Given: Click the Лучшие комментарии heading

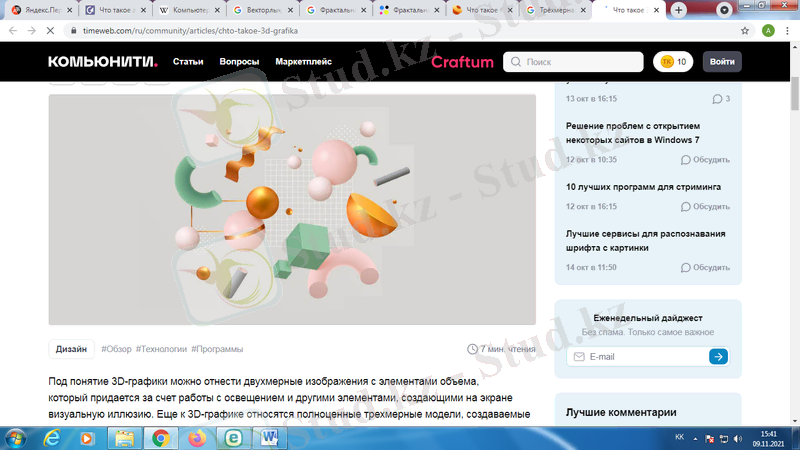Looking at the screenshot, I should (621, 412).
